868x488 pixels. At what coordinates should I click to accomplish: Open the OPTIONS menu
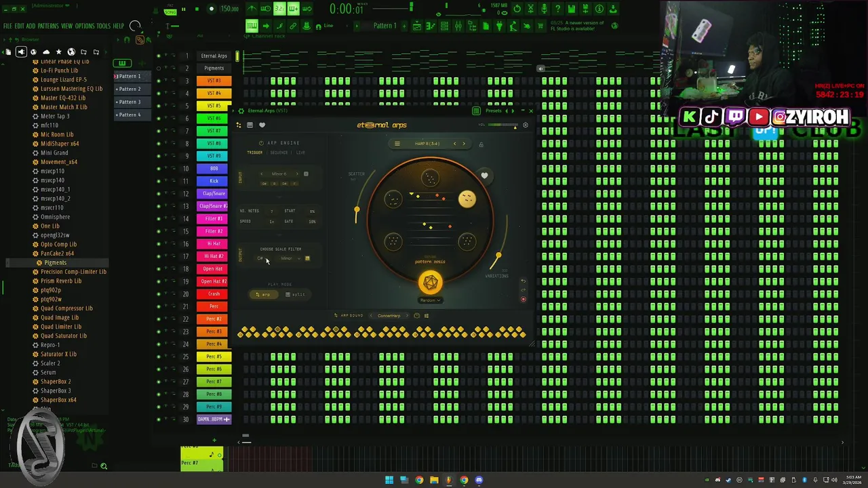[x=85, y=26]
